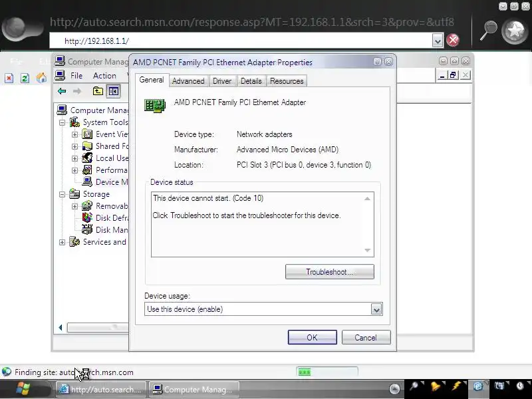The width and height of the screenshot is (532, 399).
Task: Switch to the Resources tab
Action: point(287,81)
